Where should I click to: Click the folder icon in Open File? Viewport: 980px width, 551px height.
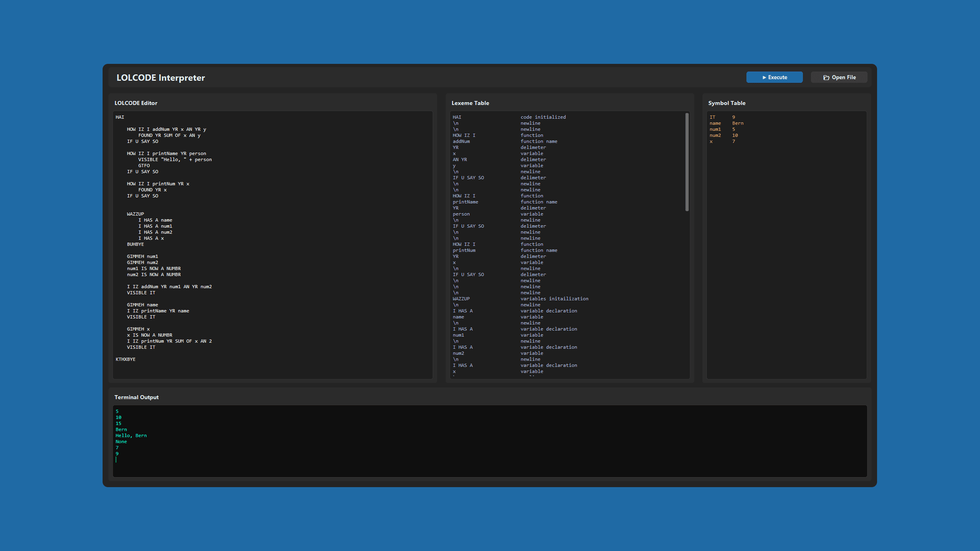826,78
